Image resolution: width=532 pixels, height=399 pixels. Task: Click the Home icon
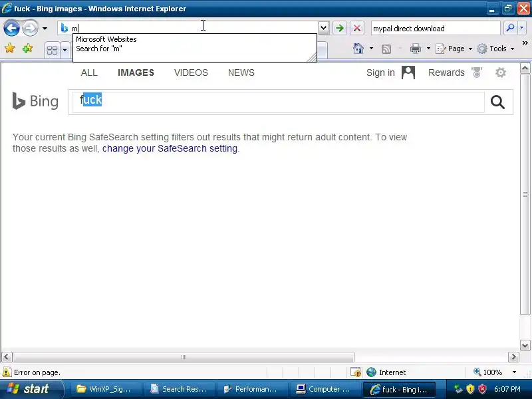358,49
